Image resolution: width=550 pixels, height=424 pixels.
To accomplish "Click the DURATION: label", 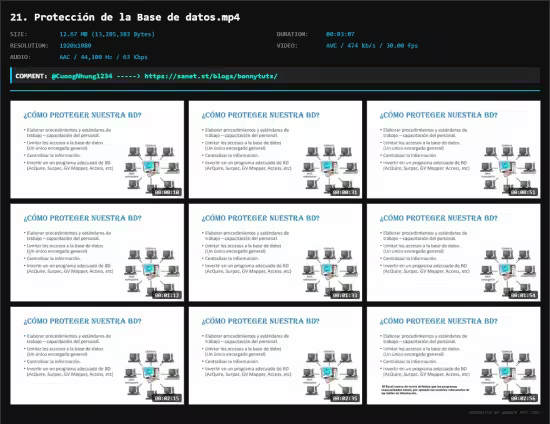I will 292,34.
